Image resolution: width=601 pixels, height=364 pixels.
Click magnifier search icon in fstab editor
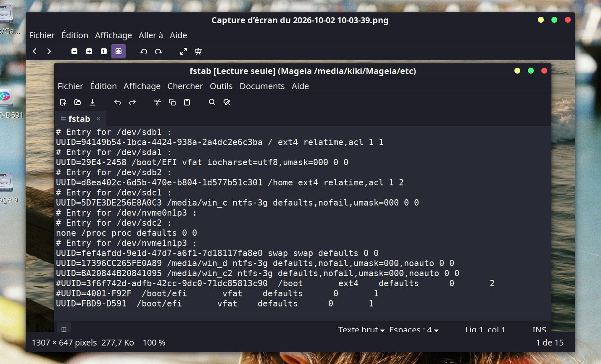click(x=212, y=102)
